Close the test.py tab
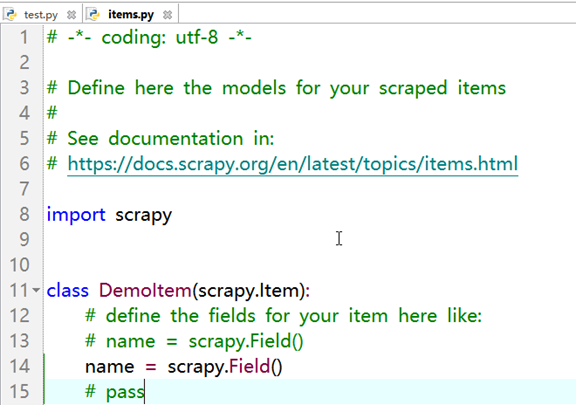 tap(72, 15)
